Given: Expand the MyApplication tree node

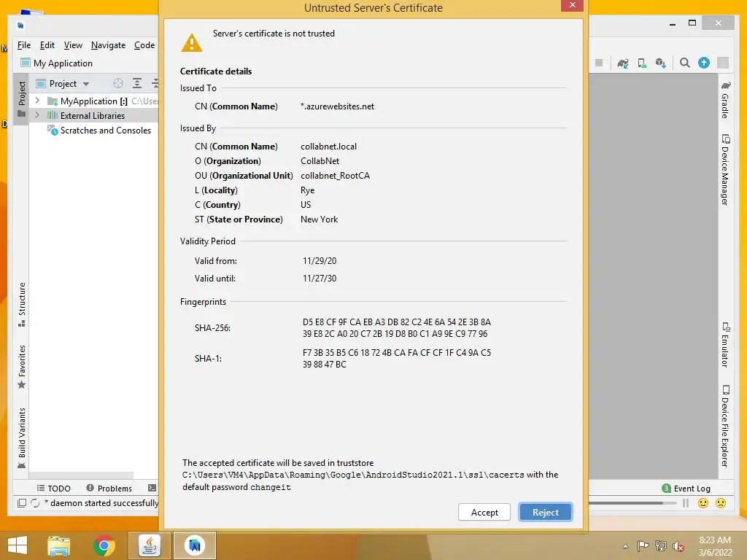Looking at the screenshot, I should point(37,101).
